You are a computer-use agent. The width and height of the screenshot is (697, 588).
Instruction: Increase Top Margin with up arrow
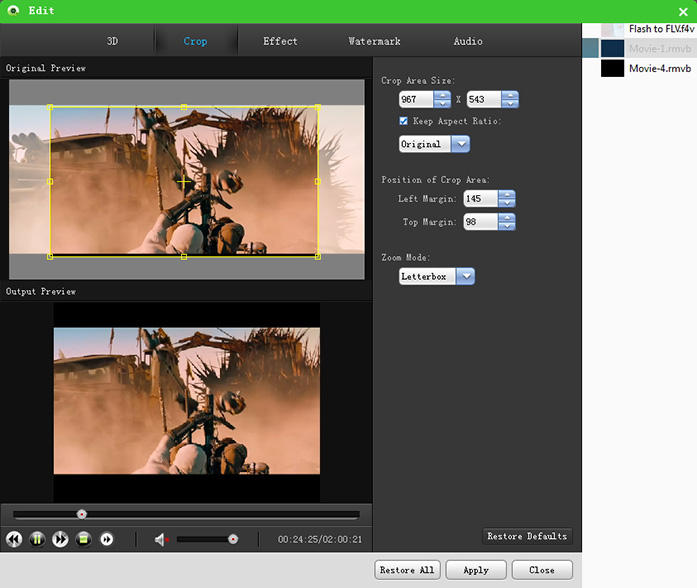pos(507,217)
